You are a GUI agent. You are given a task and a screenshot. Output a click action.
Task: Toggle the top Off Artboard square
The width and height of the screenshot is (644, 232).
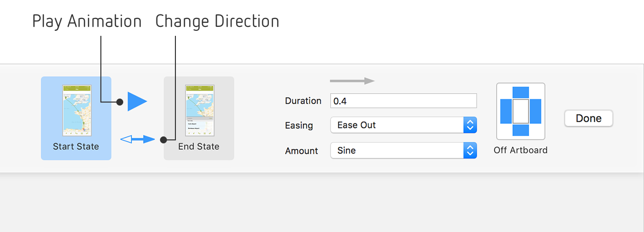click(x=521, y=93)
